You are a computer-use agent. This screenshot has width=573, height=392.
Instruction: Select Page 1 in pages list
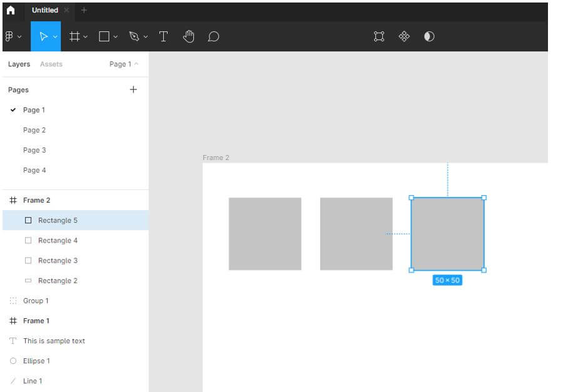34,110
